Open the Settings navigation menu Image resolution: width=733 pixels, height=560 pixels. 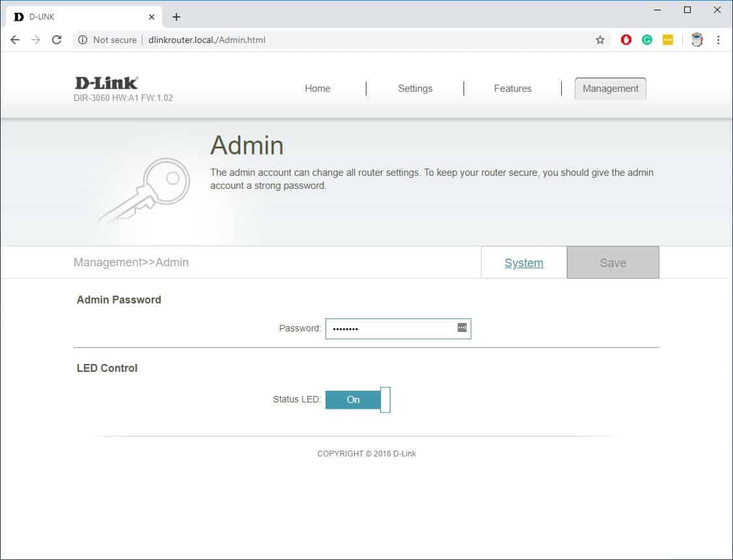point(415,89)
